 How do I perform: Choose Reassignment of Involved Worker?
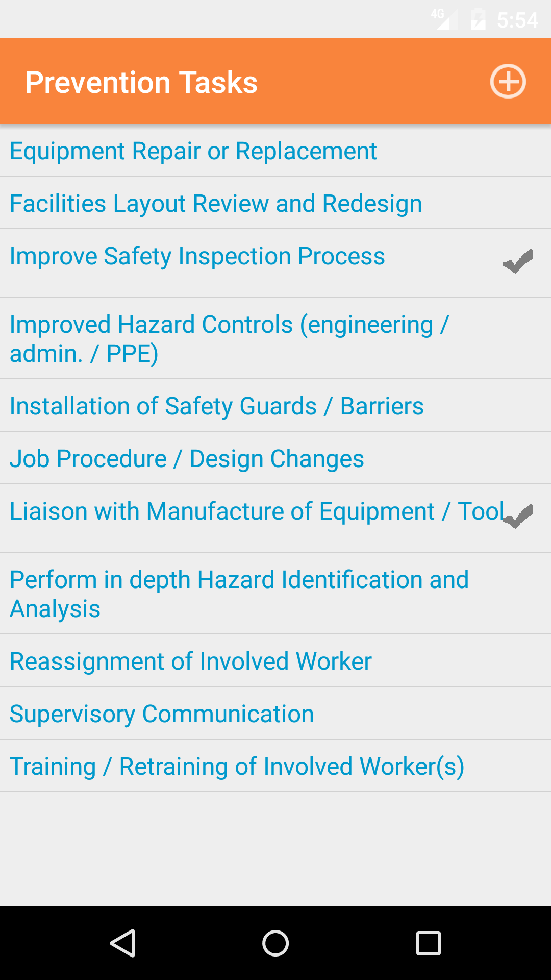(190, 661)
